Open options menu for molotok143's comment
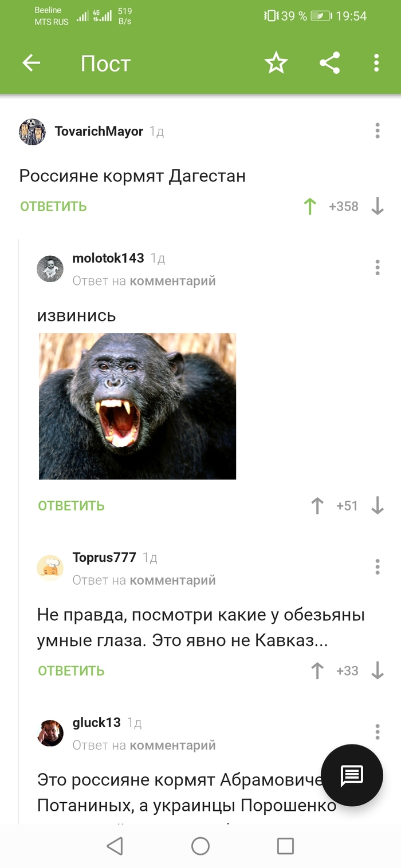The image size is (401, 868). tap(377, 267)
